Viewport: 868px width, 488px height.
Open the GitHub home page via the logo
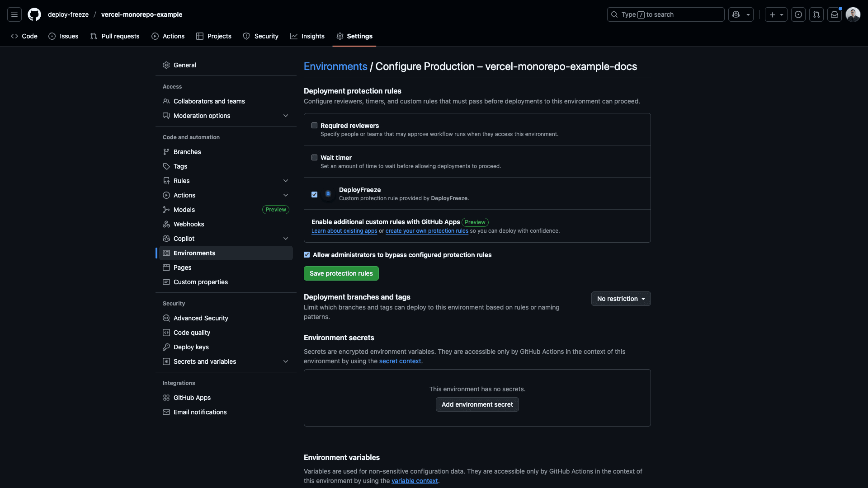point(34,14)
